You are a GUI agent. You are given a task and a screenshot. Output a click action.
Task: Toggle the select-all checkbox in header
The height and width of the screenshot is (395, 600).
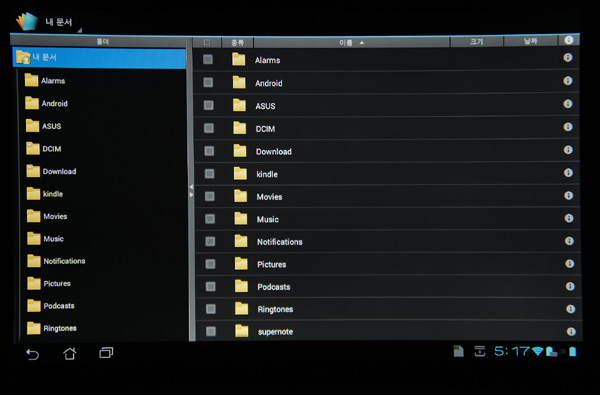[x=207, y=42]
